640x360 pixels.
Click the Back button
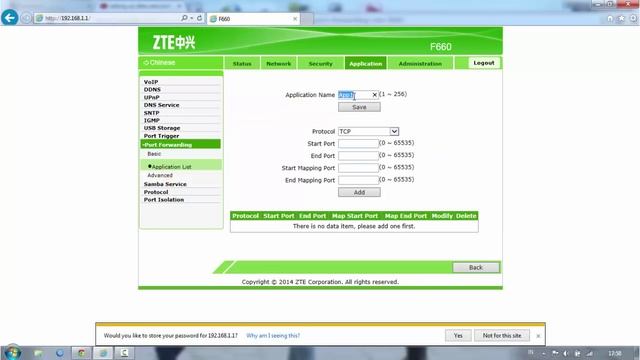pyautogui.click(x=476, y=267)
